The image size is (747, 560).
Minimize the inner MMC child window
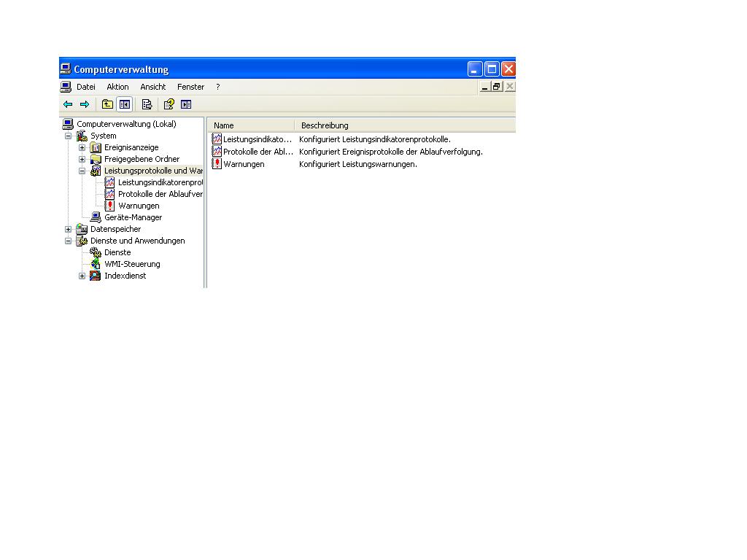[x=484, y=87]
